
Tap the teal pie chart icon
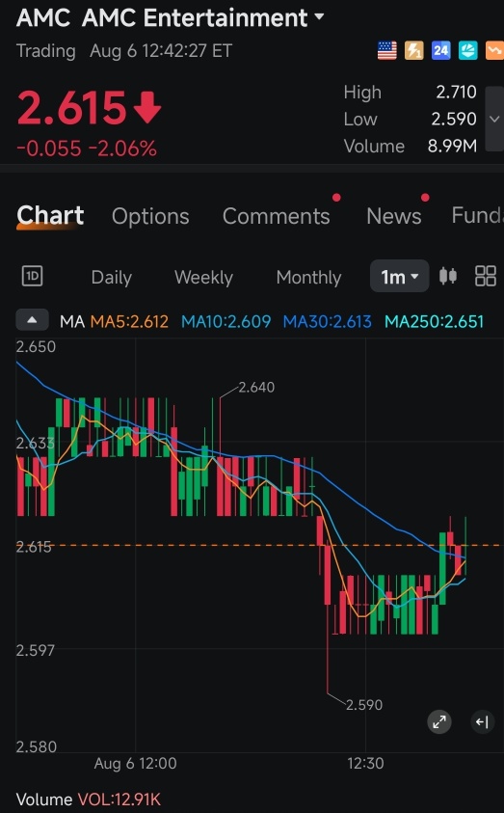click(x=467, y=50)
